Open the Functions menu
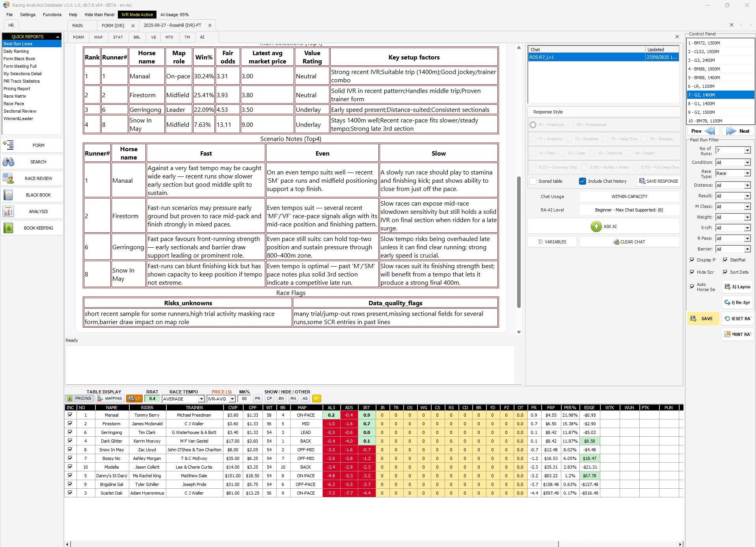Viewport: 756px width, 547px height. coord(52,15)
